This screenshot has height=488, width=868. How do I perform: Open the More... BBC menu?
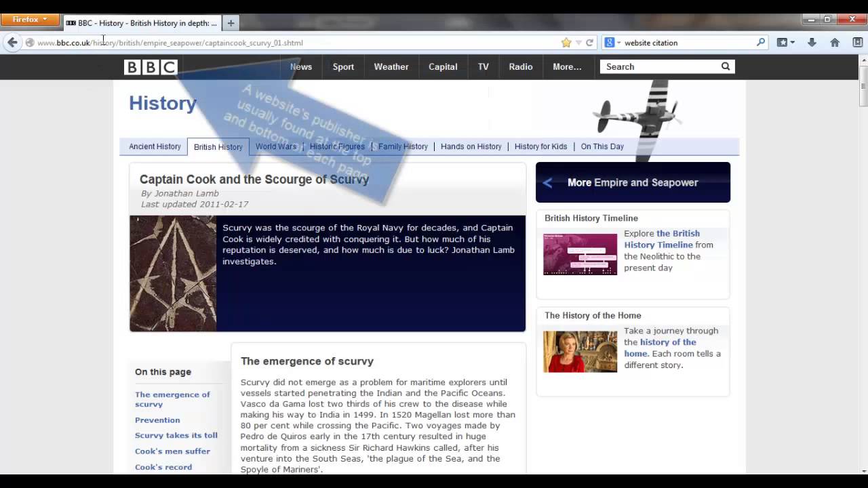pos(567,67)
